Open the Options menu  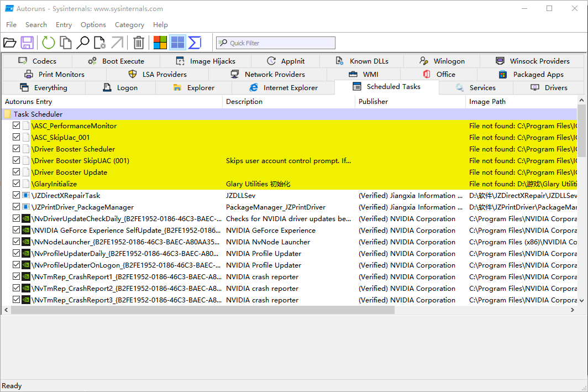(x=93, y=25)
